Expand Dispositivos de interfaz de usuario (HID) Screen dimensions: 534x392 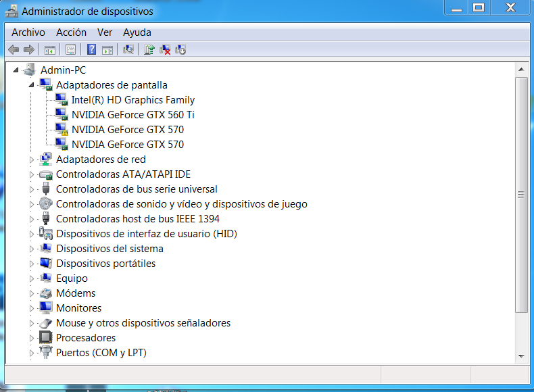coord(32,234)
